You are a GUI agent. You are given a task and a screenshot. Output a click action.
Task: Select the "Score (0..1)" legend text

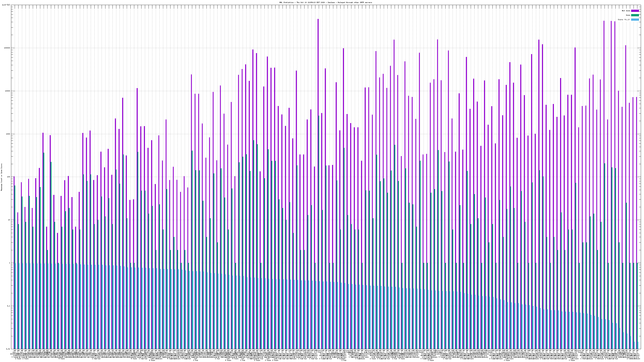(x=624, y=20)
